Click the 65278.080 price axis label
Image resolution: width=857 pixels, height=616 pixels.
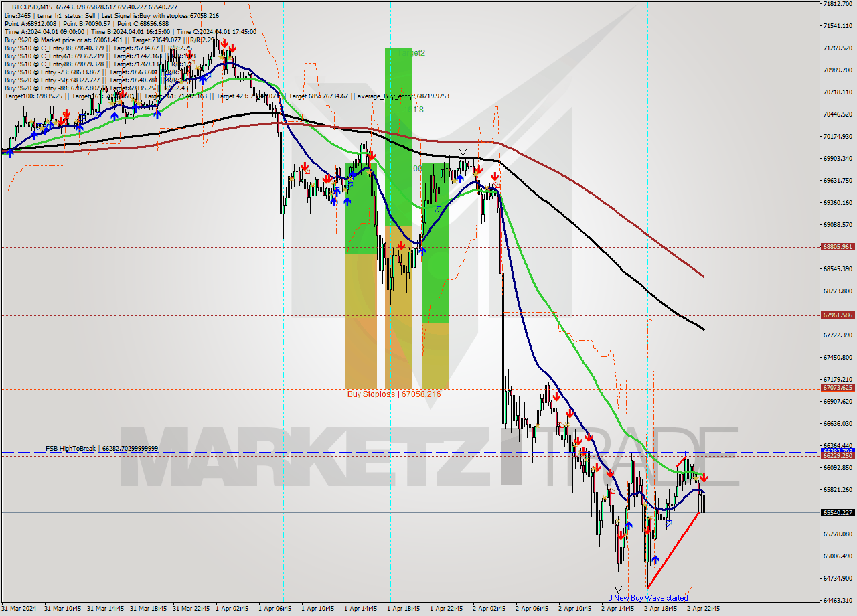point(838,534)
